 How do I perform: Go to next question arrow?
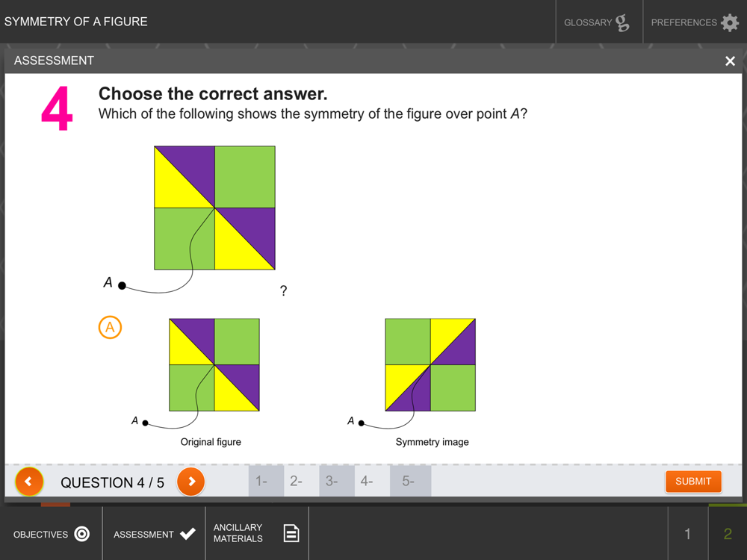click(191, 482)
